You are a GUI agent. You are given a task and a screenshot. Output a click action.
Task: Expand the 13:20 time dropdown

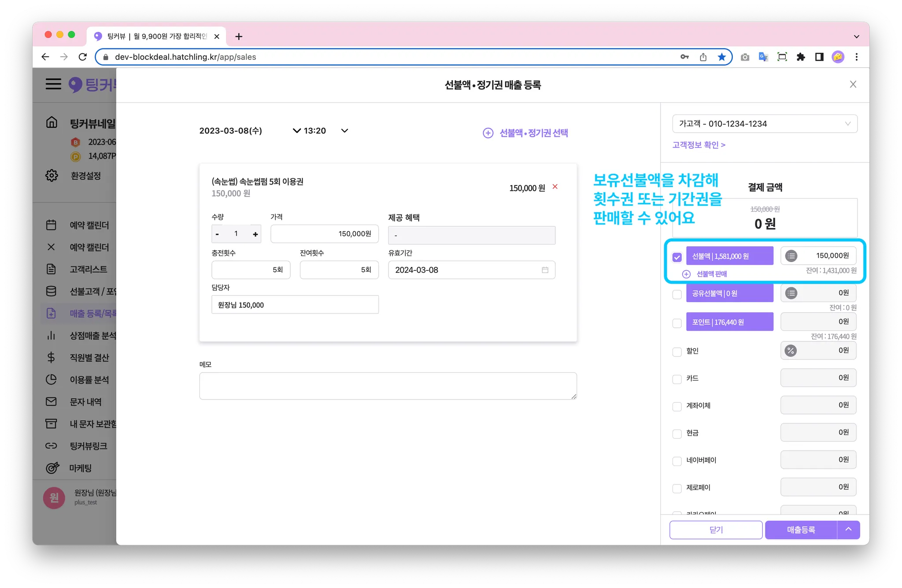click(344, 131)
